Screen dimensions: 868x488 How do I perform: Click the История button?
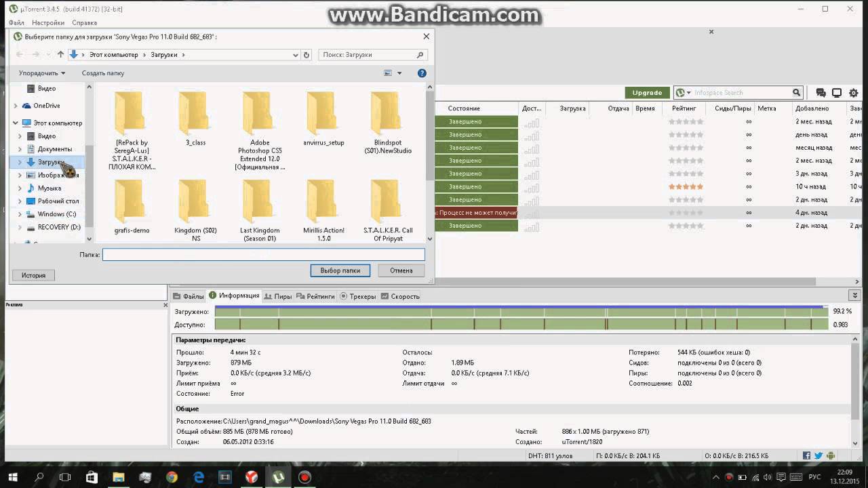[33, 275]
